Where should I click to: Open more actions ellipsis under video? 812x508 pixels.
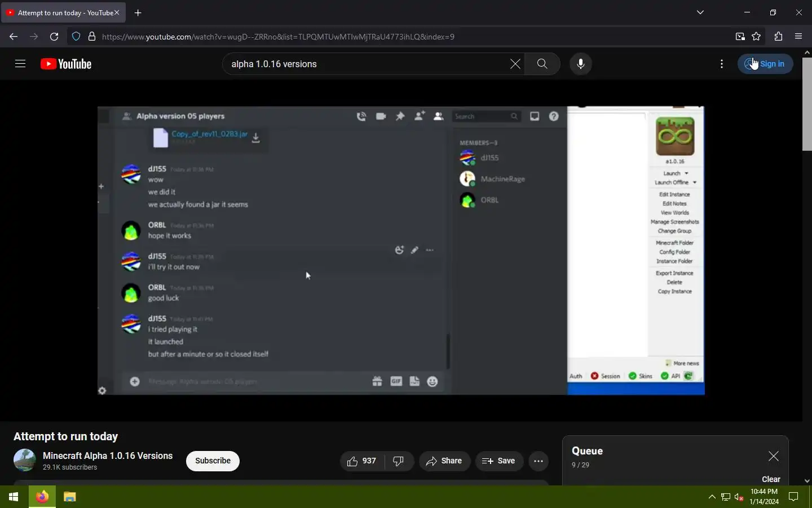(x=539, y=461)
